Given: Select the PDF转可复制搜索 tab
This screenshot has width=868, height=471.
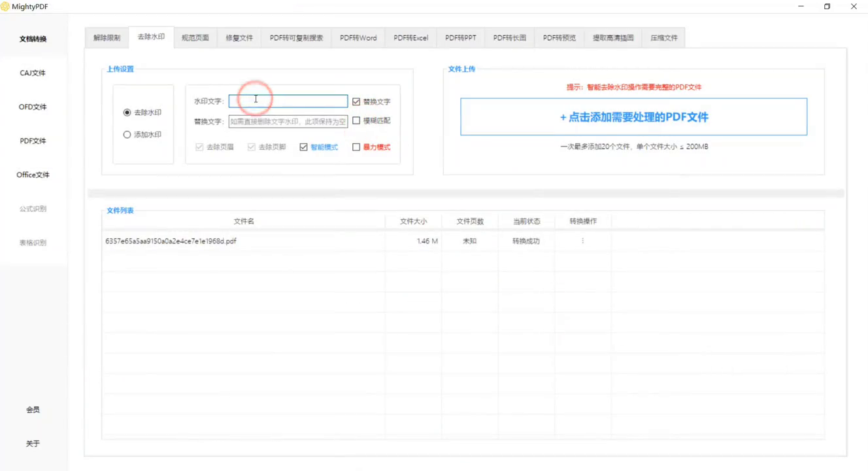Looking at the screenshot, I should point(296,38).
